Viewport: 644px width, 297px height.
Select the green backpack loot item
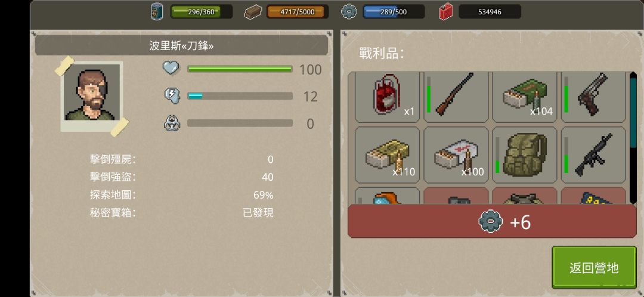[525, 155]
